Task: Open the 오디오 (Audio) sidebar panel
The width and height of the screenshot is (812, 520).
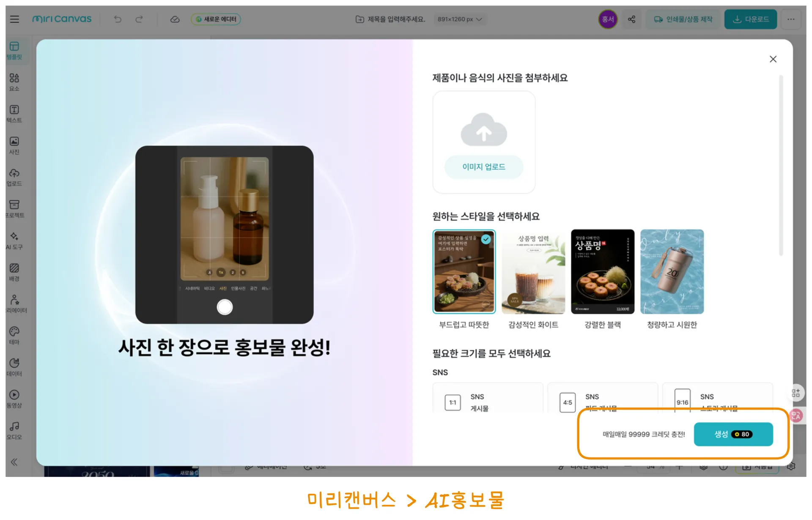Action: click(14, 430)
